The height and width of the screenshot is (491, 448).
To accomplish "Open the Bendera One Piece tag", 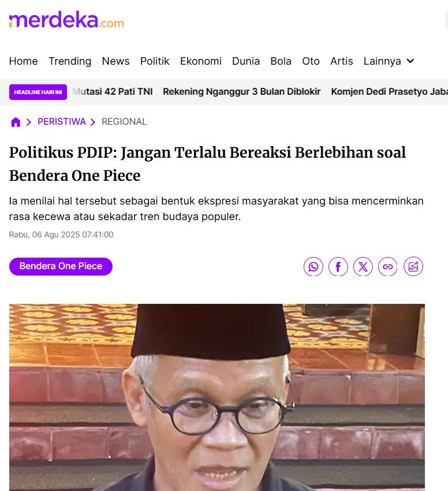I will tap(61, 266).
